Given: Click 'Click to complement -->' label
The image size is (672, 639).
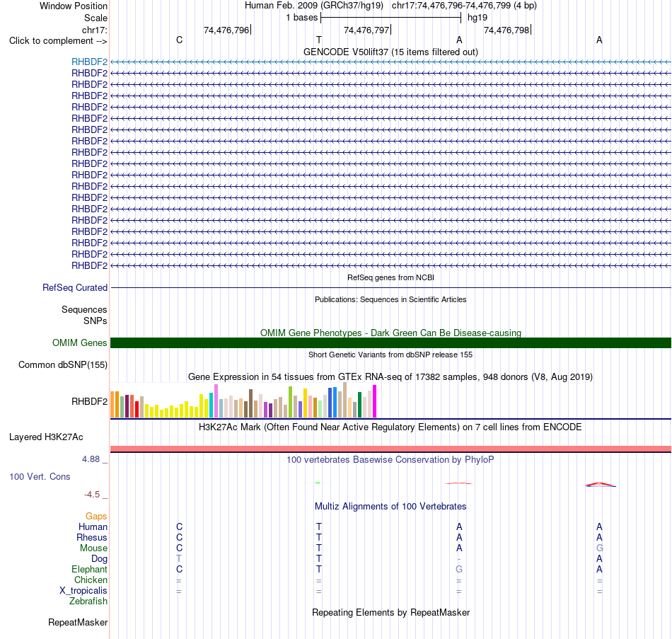Looking at the screenshot, I should click(58, 41).
